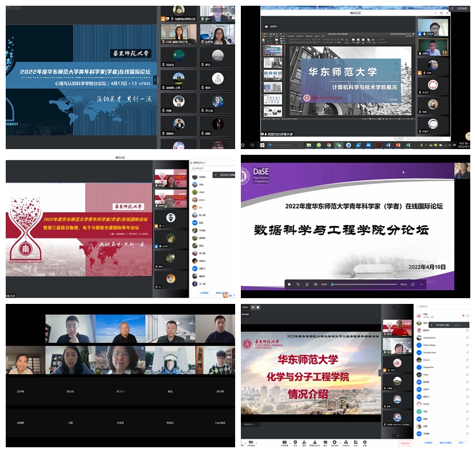Click the 中 input method indicator in the tray
Image resolution: width=476 pixels, height=453 pixels.
click(x=454, y=145)
